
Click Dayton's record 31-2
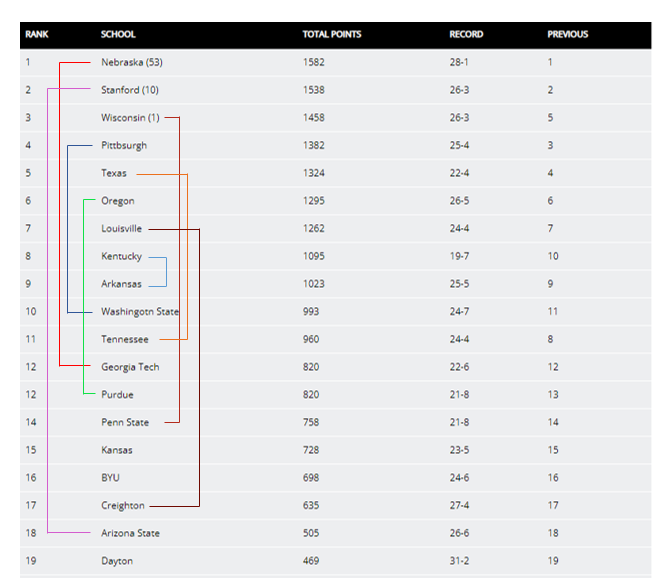459,561
